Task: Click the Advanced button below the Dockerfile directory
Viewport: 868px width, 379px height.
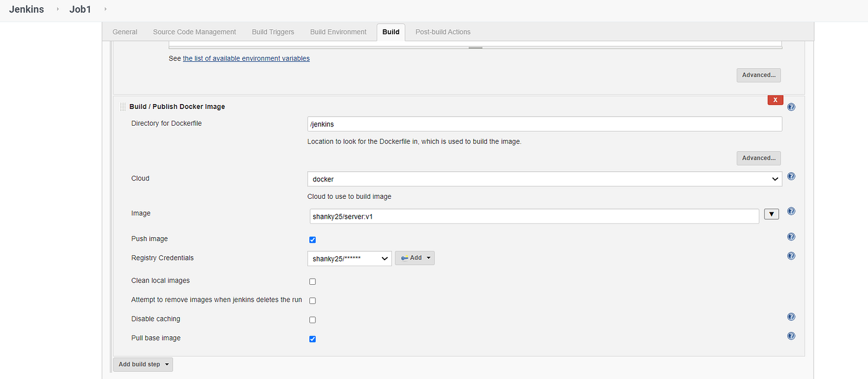Action: [x=758, y=158]
